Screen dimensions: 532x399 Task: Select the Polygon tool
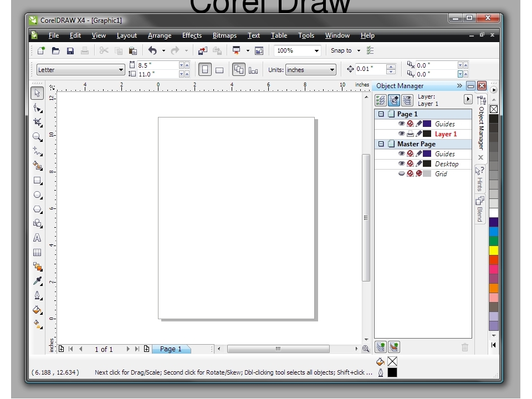click(37, 209)
